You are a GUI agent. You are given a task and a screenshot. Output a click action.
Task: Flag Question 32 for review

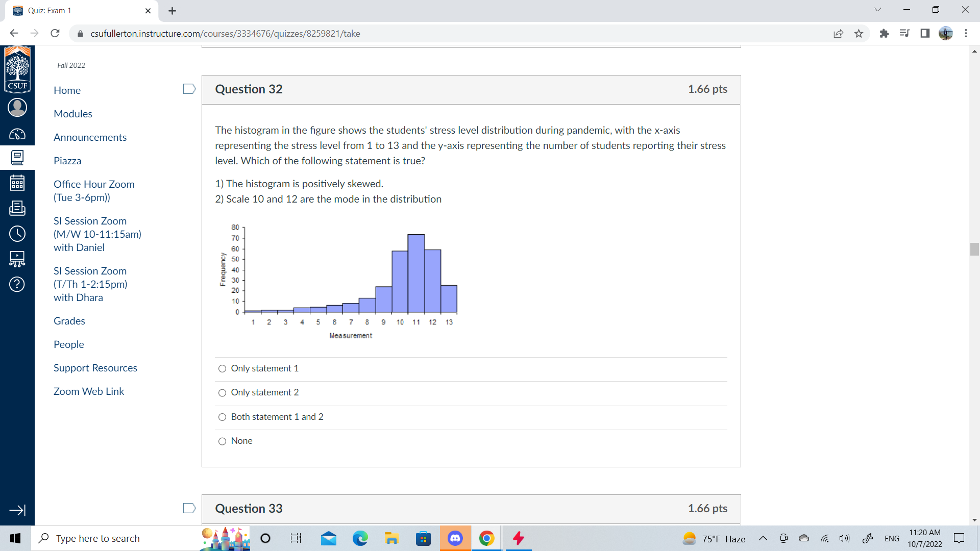click(189, 89)
